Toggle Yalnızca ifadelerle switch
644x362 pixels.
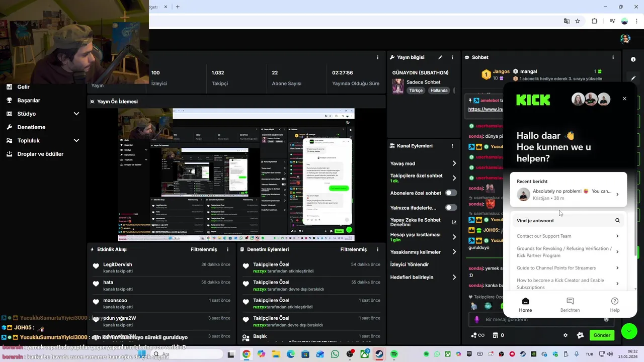(x=451, y=208)
